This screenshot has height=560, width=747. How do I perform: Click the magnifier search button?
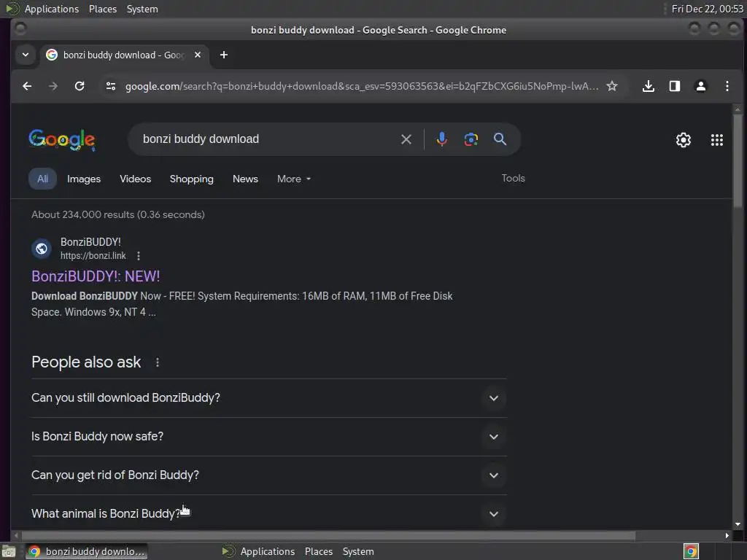click(x=500, y=139)
